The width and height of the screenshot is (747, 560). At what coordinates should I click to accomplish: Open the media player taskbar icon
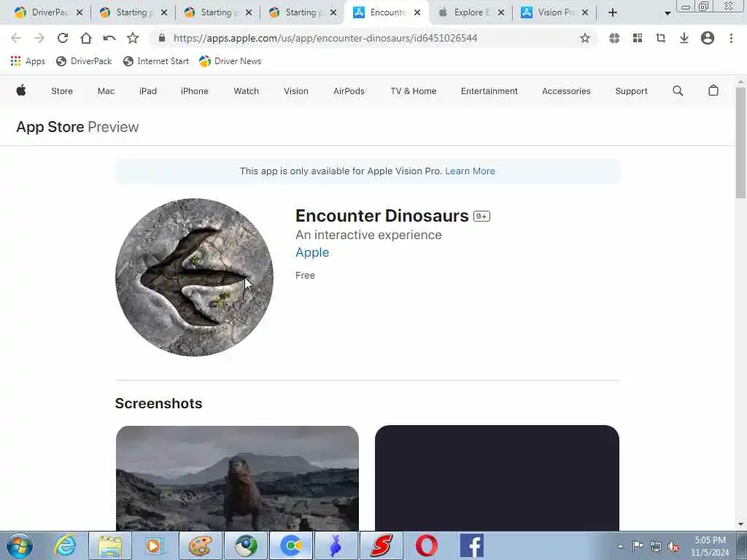[x=155, y=545]
